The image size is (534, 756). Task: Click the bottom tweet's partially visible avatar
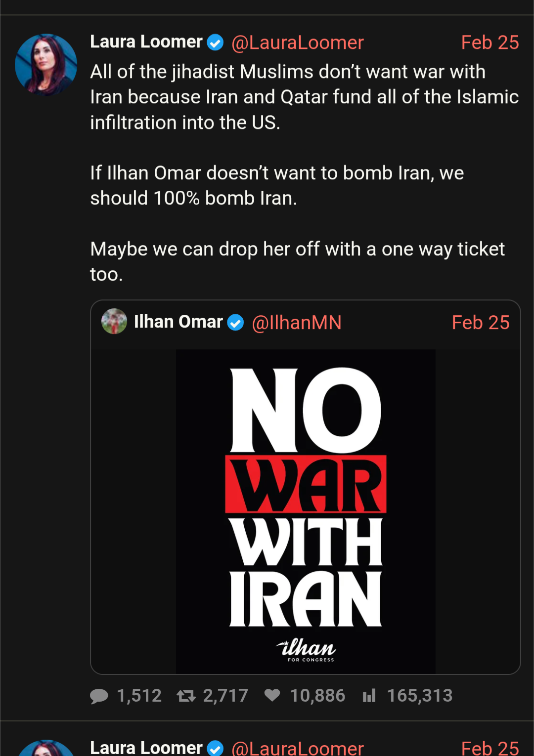coord(46,749)
